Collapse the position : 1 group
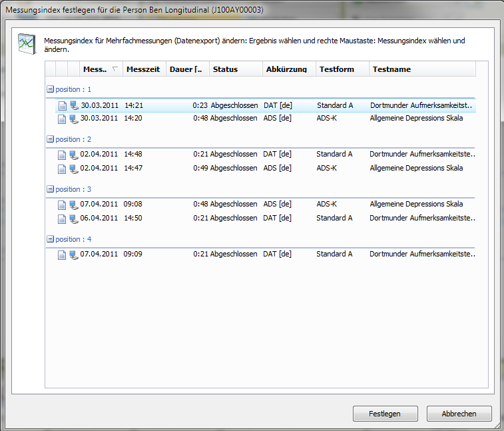Screen dimensions: 504x431 [x=50, y=89]
